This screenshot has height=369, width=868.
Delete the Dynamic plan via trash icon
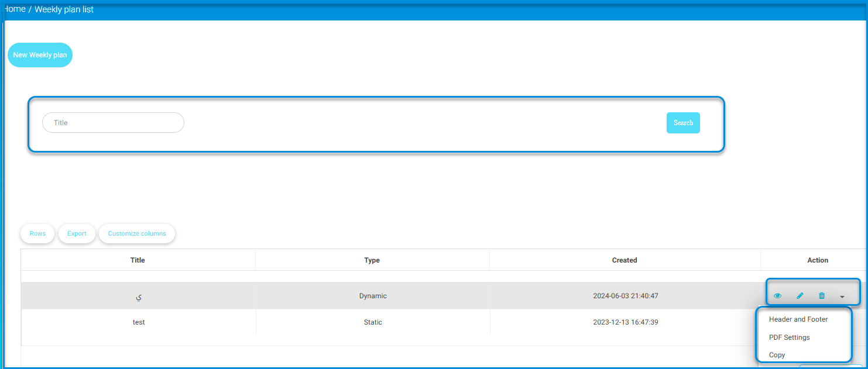tap(822, 296)
